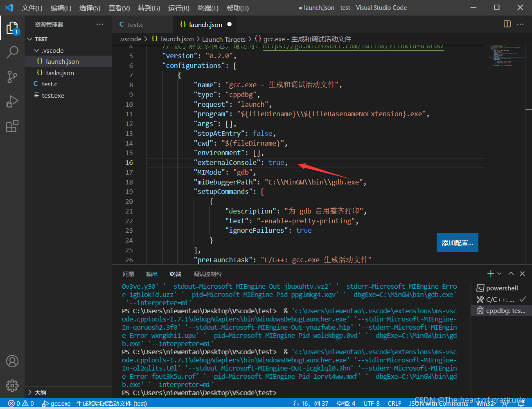Open the notifications bell in status bar
The height and width of the screenshot is (409, 532).
tap(521, 403)
